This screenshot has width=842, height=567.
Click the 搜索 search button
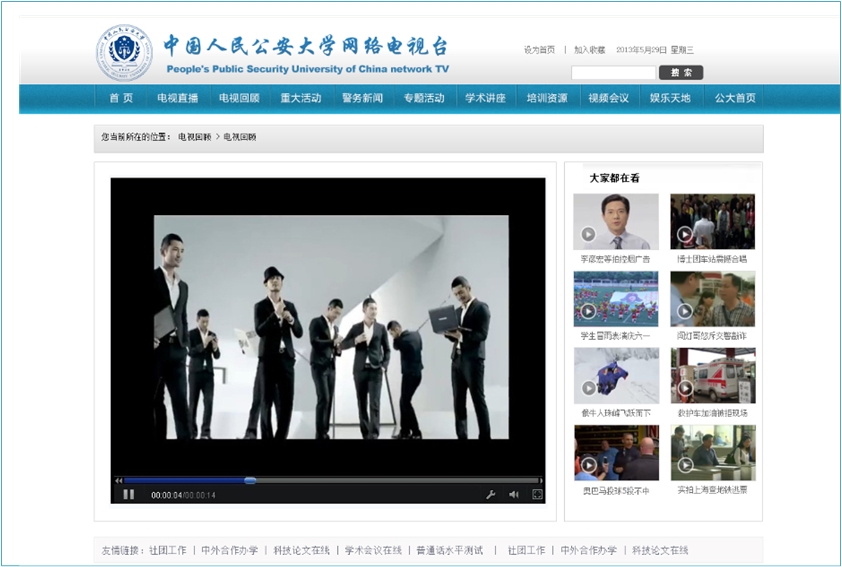tap(681, 73)
